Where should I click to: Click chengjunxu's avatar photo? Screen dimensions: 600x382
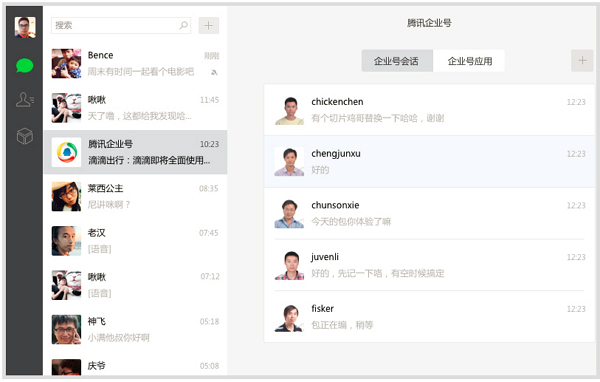[x=289, y=162]
